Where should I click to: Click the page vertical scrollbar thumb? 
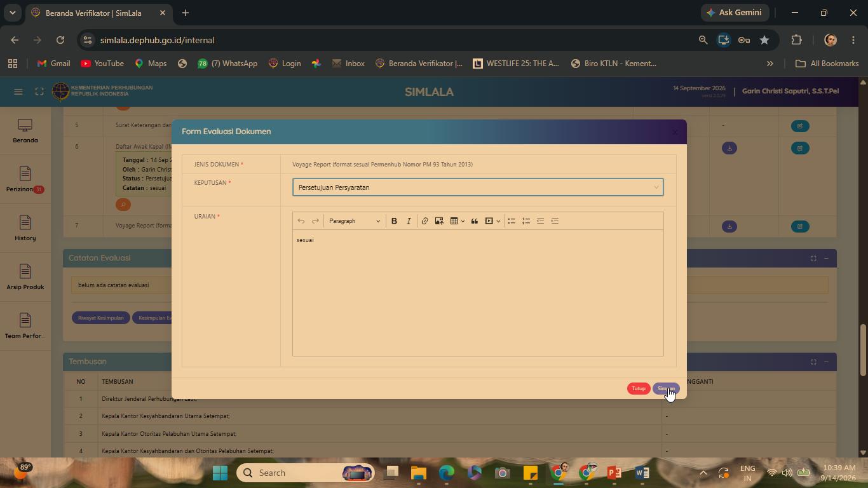pos(862,350)
